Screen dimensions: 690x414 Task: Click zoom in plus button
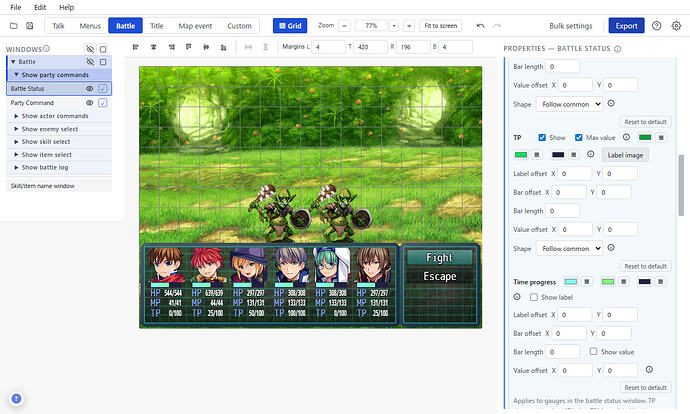[409, 26]
